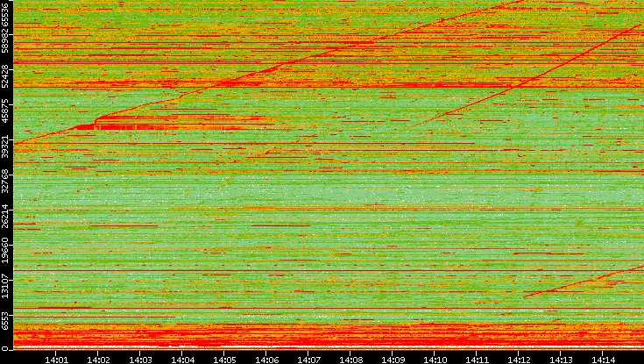Screen dimensions: 644x364
Task: Click the 26214 vertical axis label
Action: click(x=6, y=218)
